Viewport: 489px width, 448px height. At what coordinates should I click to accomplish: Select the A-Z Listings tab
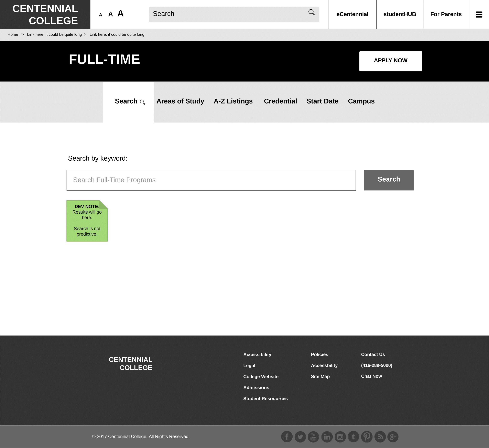click(233, 101)
